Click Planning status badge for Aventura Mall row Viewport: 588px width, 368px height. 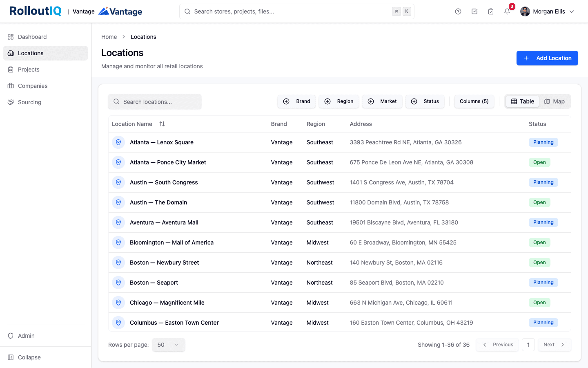543,222
